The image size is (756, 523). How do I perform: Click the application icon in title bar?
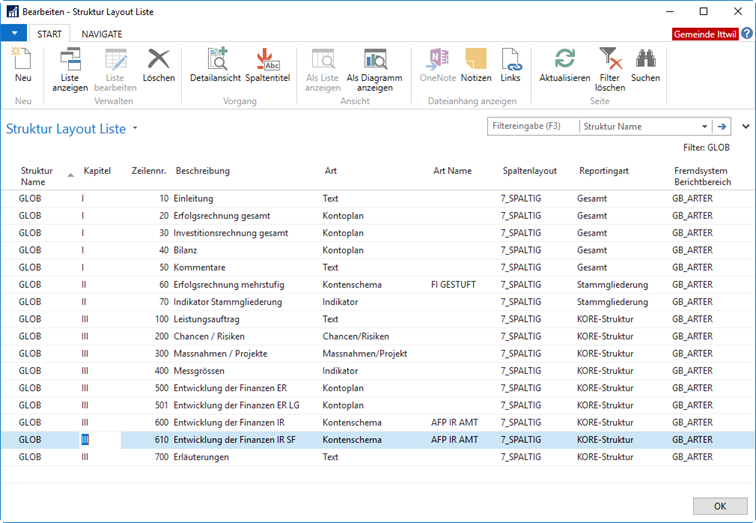[x=13, y=12]
